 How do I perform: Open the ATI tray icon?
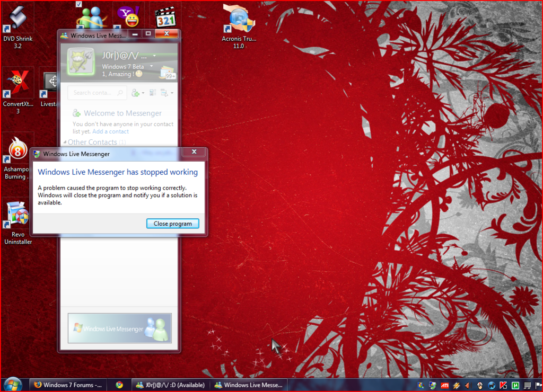(445, 386)
